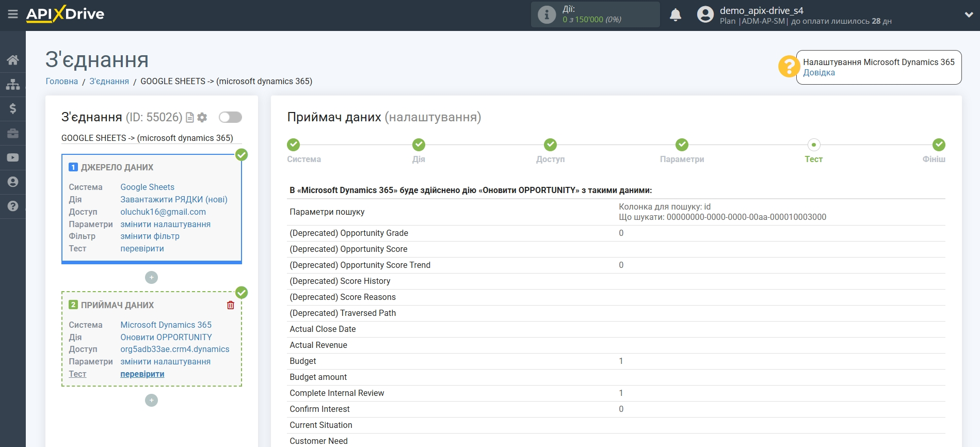The height and width of the screenshot is (447, 980).
Task: Expand the account dropdown chevron
Action: pos(969,14)
